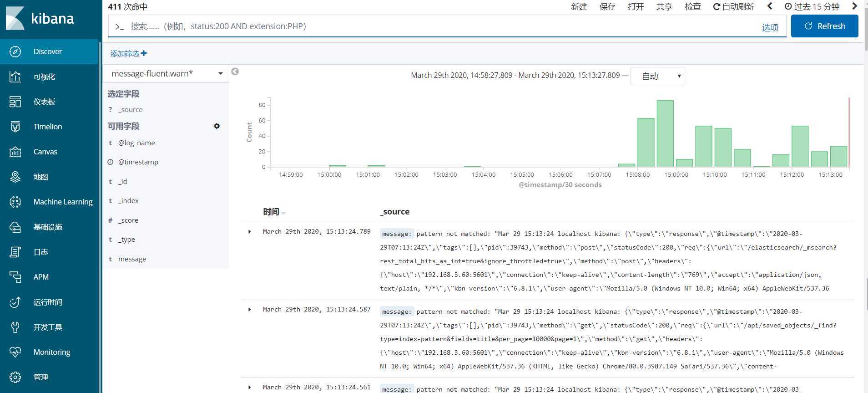Open Monitoring heartbeat icon

point(15,352)
